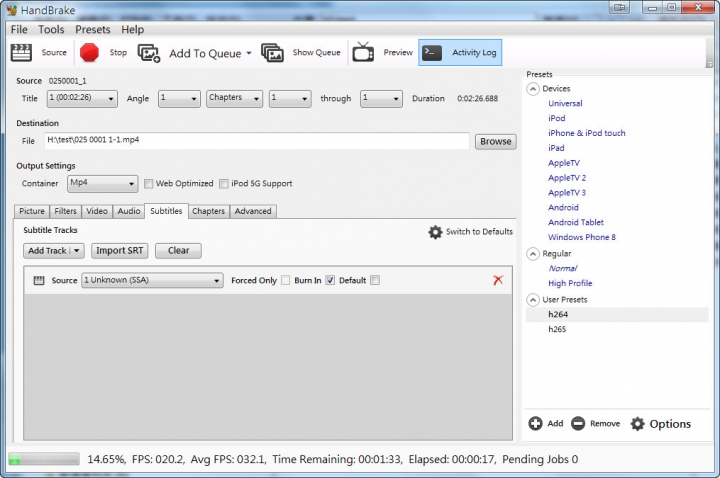Open the Container Mp4 dropdown
The height and width of the screenshot is (478, 720).
pyautogui.click(x=102, y=184)
